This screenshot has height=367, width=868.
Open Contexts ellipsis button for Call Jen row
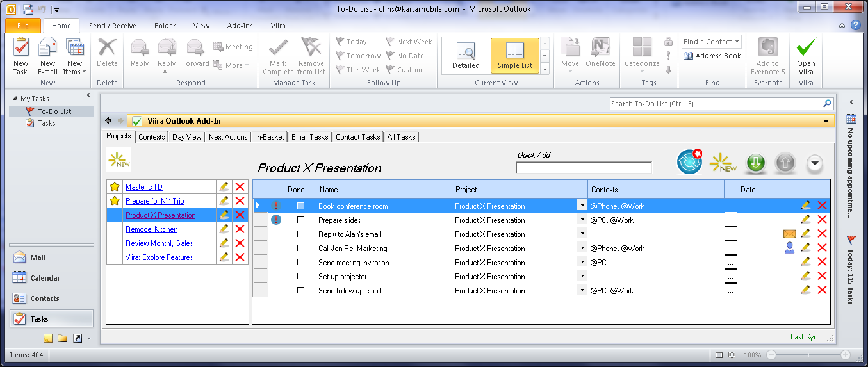point(731,248)
